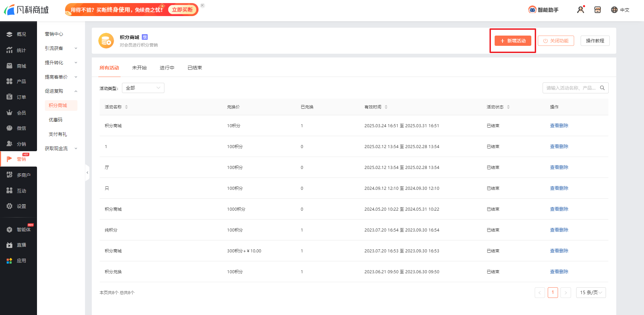
Task: Switch to the 进行中 tab
Action: [x=167, y=68]
